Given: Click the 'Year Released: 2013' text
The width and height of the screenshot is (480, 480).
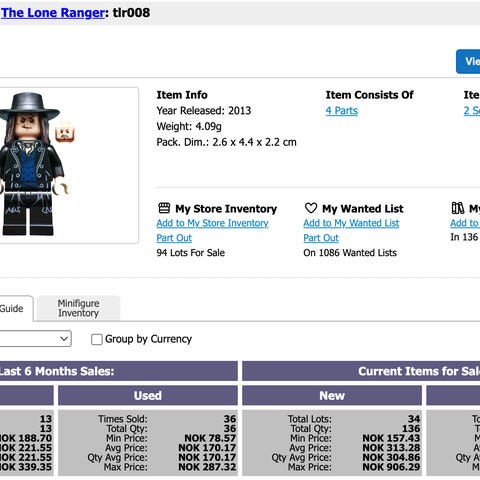Looking at the screenshot, I should coord(204,111).
